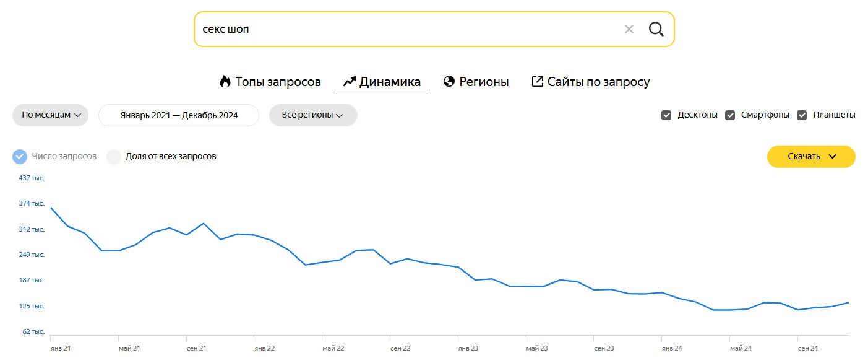Click the trend arrow icon for Динамика
This screenshot has height=363, width=868.
(x=350, y=81)
